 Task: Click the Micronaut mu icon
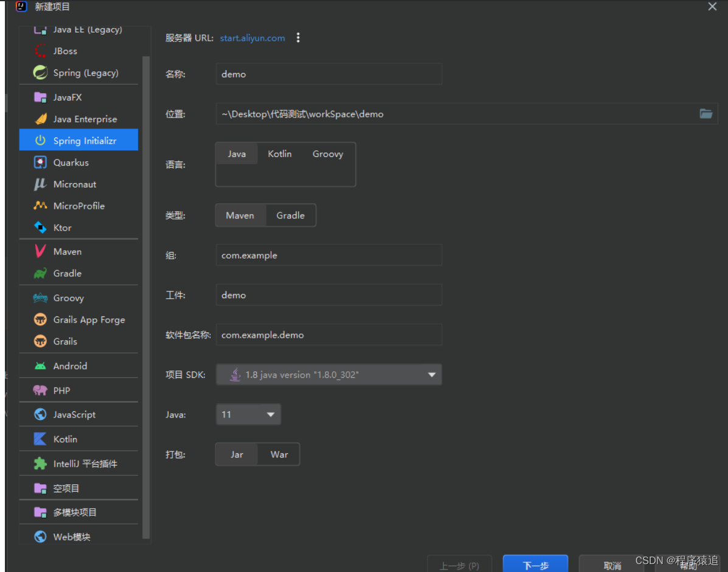pos(40,184)
